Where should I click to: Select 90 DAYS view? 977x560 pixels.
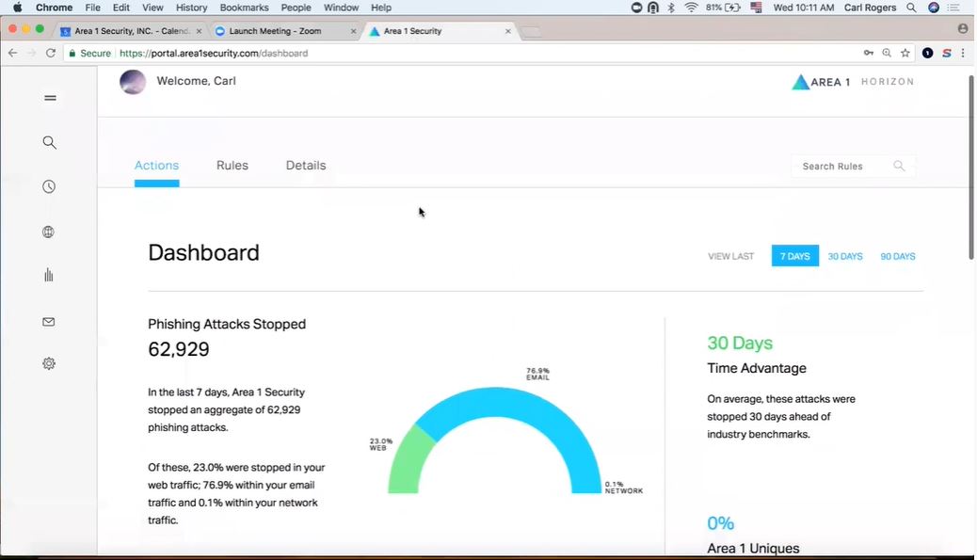[x=898, y=256]
